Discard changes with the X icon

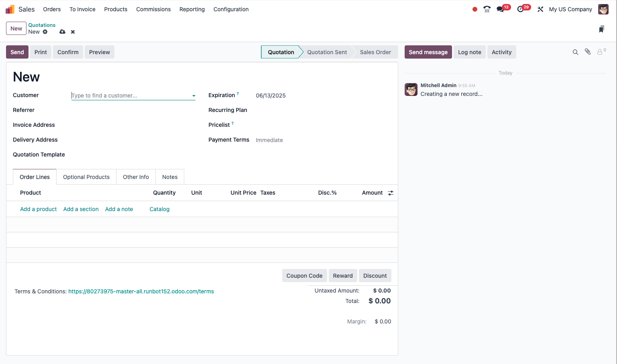click(x=73, y=32)
